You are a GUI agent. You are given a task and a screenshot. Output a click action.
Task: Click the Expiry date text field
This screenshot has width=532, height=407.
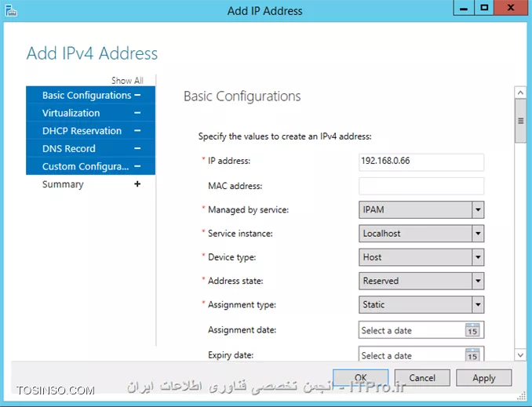(411, 355)
